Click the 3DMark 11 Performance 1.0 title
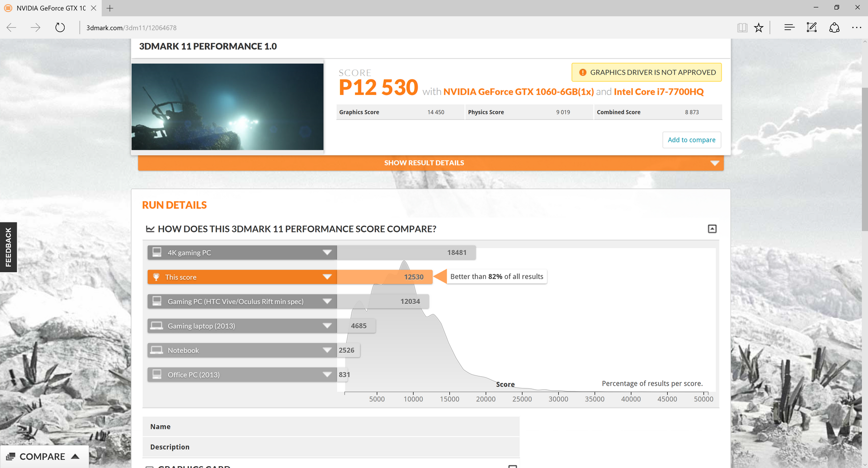Viewport: 868px width, 468px height. point(208,47)
